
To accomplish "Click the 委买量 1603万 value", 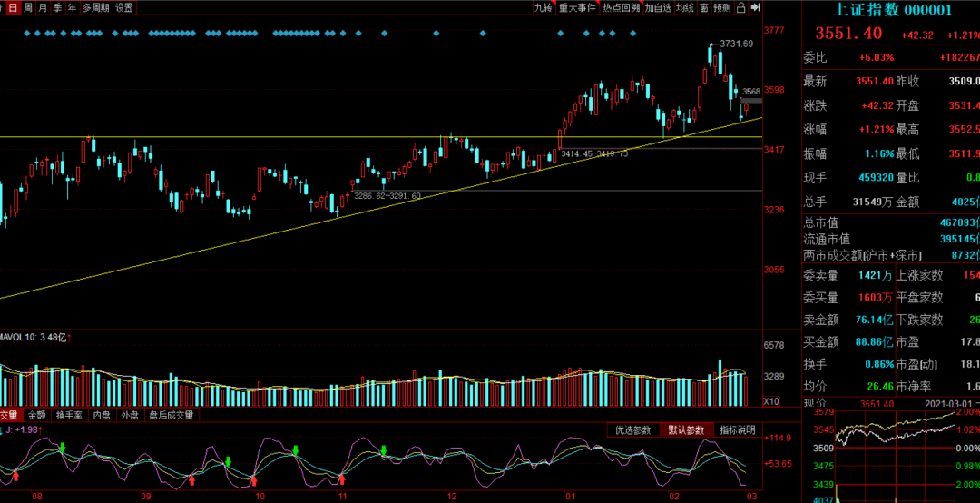I will pyautogui.click(x=877, y=297).
